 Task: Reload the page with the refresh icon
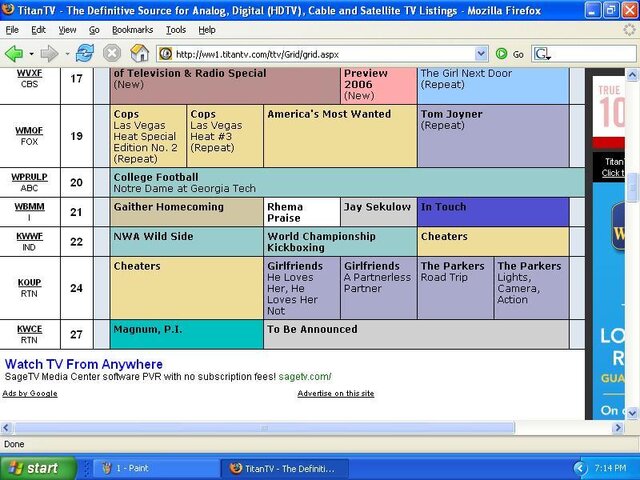84,53
